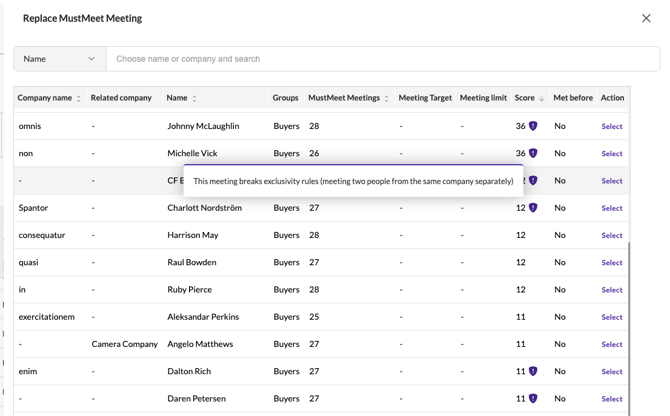Click MustMeet count 25 for Aleksandar Perkins

pyautogui.click(x=314, y=317)
